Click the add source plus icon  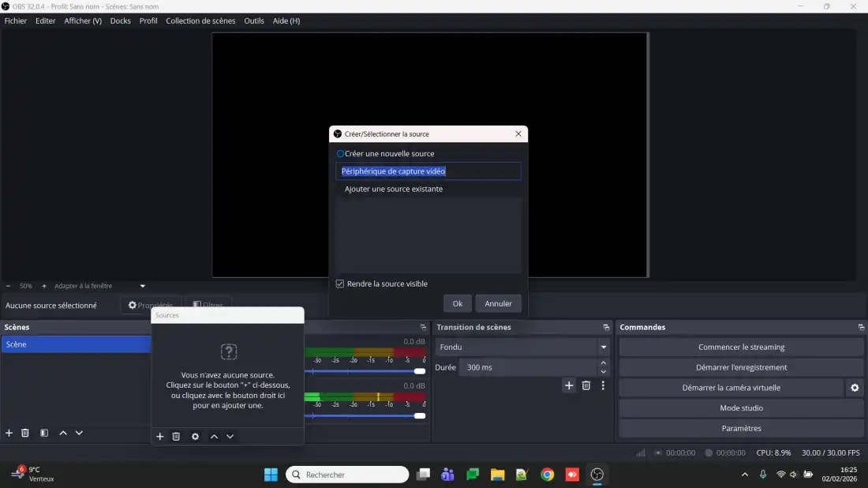[x=160, y=437]
